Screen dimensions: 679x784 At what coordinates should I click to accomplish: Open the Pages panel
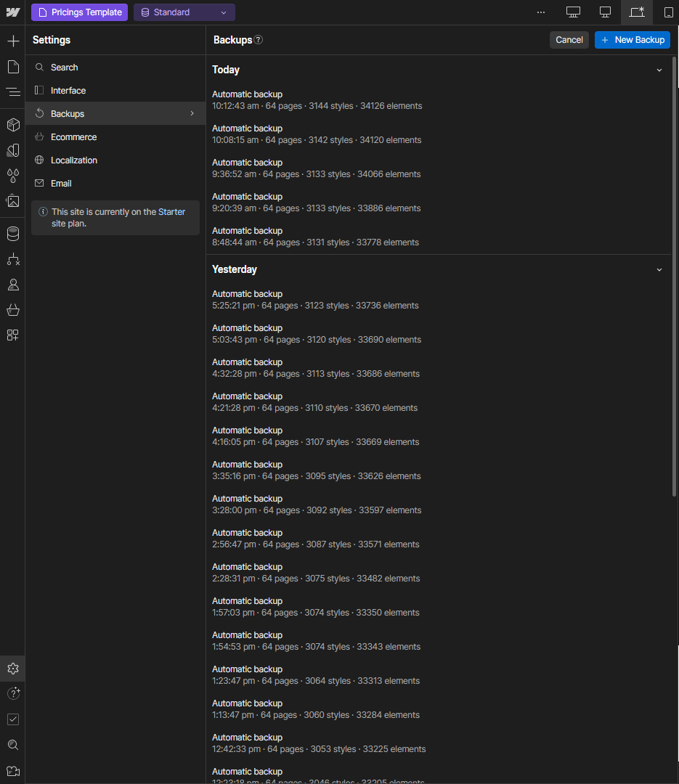pos(12,67)
